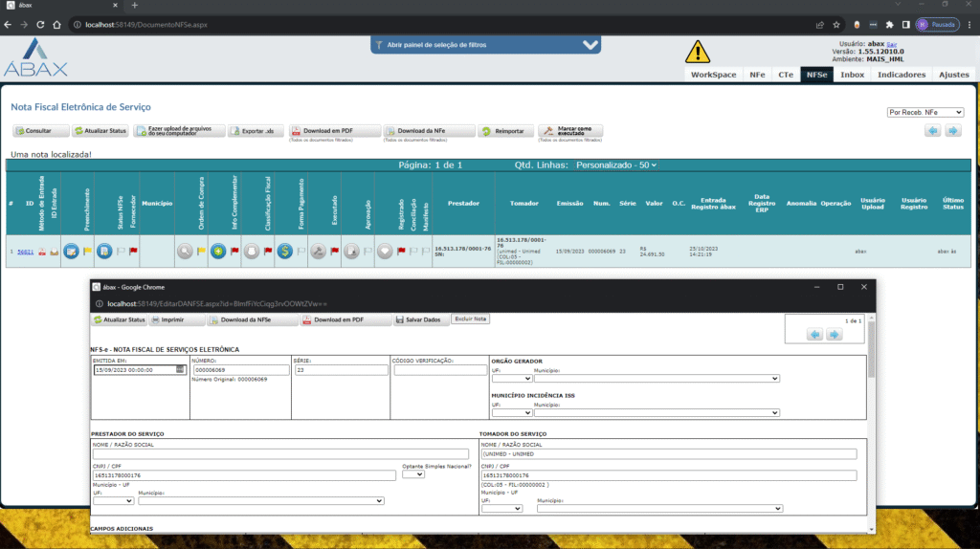Image resolution: width=980 pixels, height=549 pixels.
Task: Click the Consultar button
Action: 33,131
